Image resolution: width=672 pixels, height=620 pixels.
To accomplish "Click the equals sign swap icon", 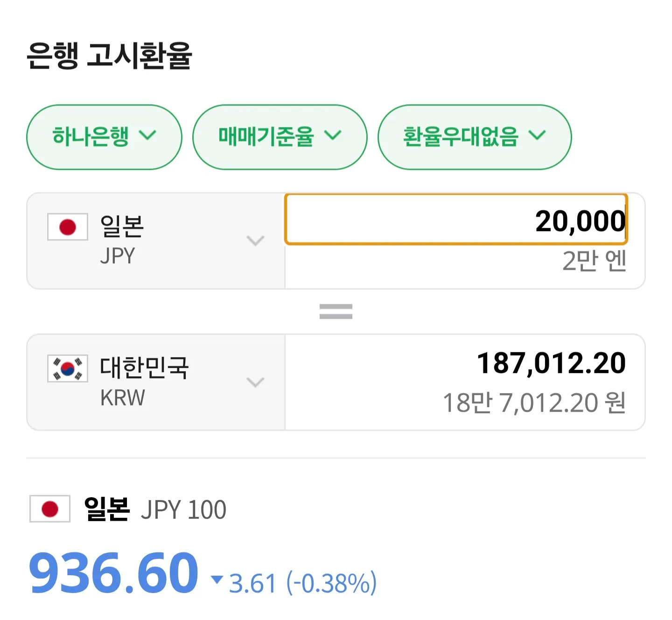I will coord(336,311).
